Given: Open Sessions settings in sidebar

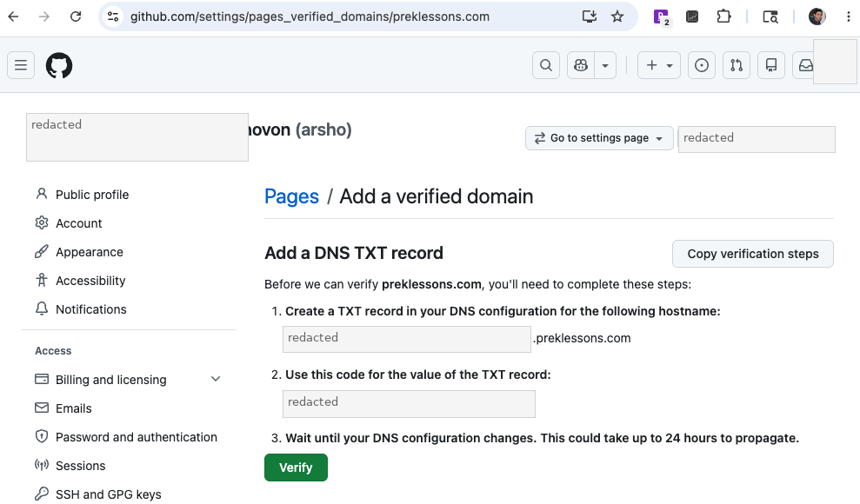Looking at the screenshot, I should [80, 466].
